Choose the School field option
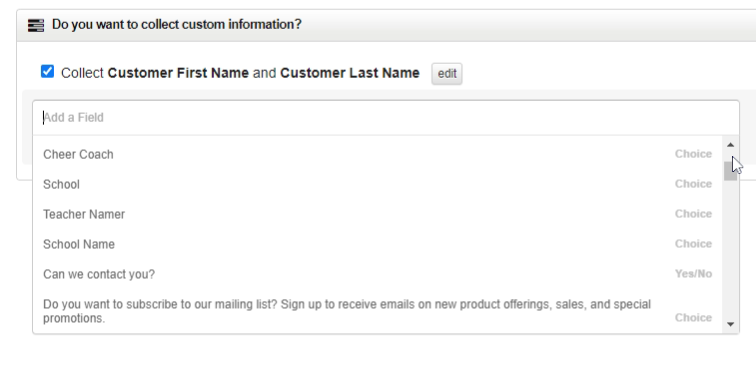 pyautogui.click(x=378, y=184)
